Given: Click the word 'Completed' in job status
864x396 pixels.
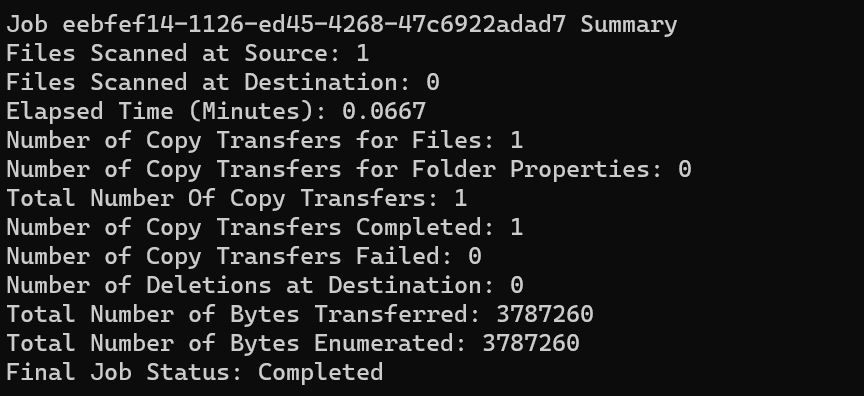Looking at the screenshot, I should tap(321, 372).
